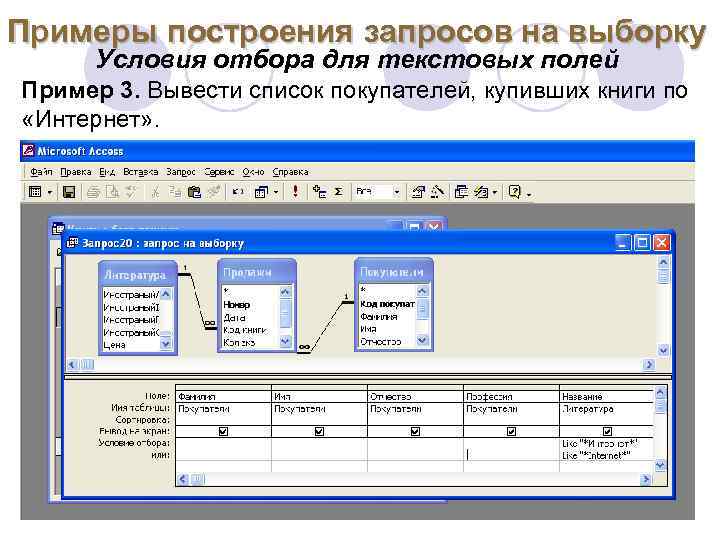Image resolution: width=720 pixels, height=540 pixels.
Task: Maximize the Запрос20 query window
Action: 642,242
